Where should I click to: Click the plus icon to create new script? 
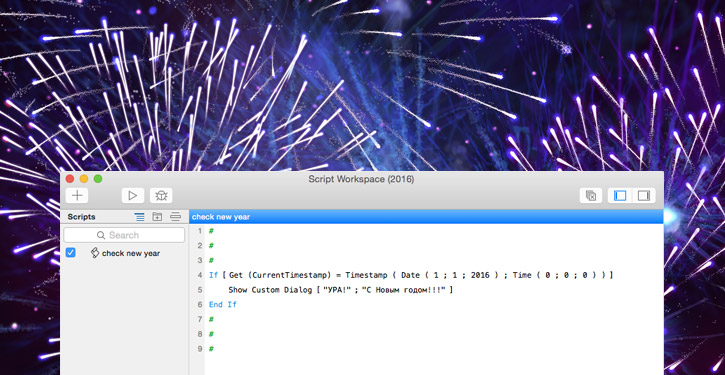(77, 196)
